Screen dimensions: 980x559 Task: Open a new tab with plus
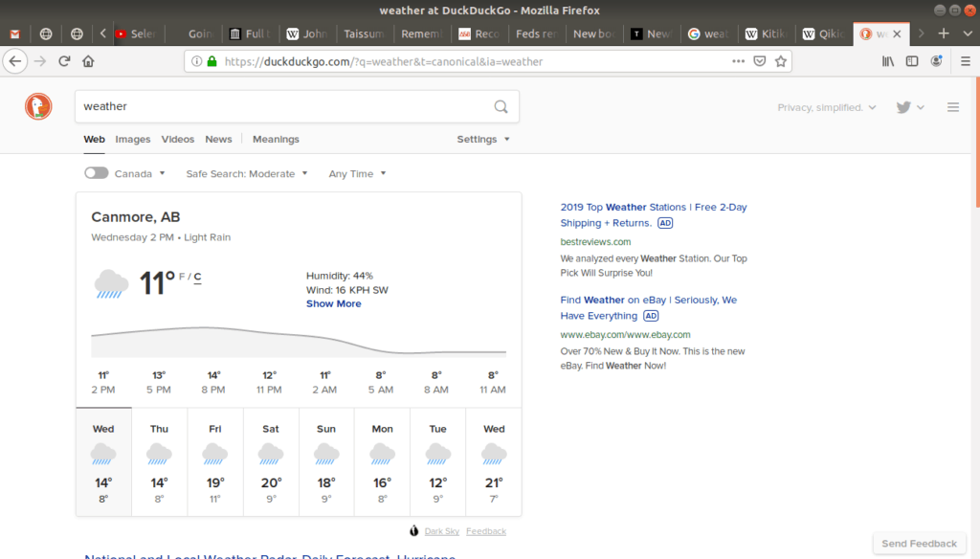(x=943, y=34)
